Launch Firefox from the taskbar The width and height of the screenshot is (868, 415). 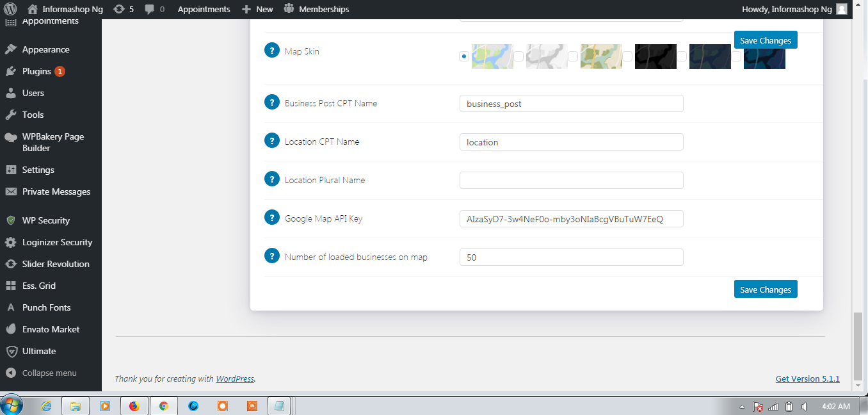click(x=134, y=405)
